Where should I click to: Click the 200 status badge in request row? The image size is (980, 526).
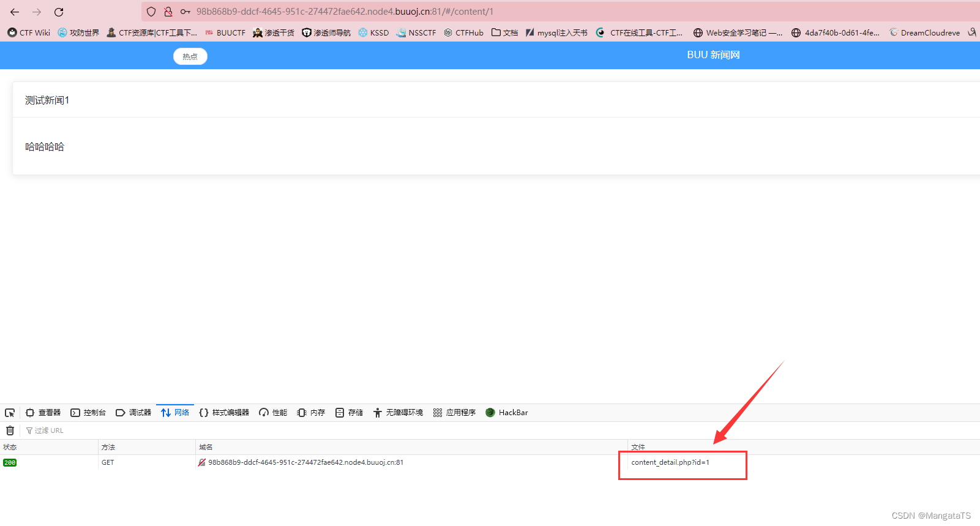click(10, 463)
